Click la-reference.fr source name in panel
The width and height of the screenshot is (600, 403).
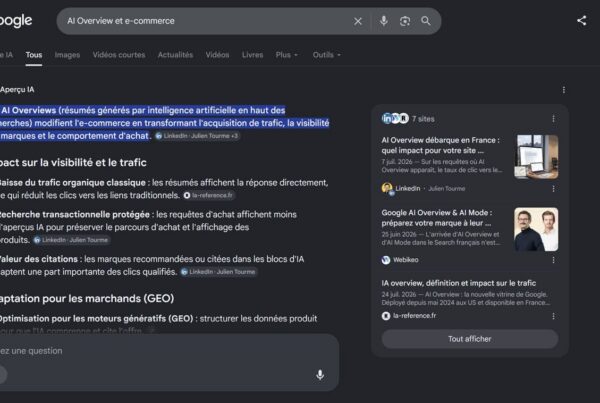click(414, 316)
